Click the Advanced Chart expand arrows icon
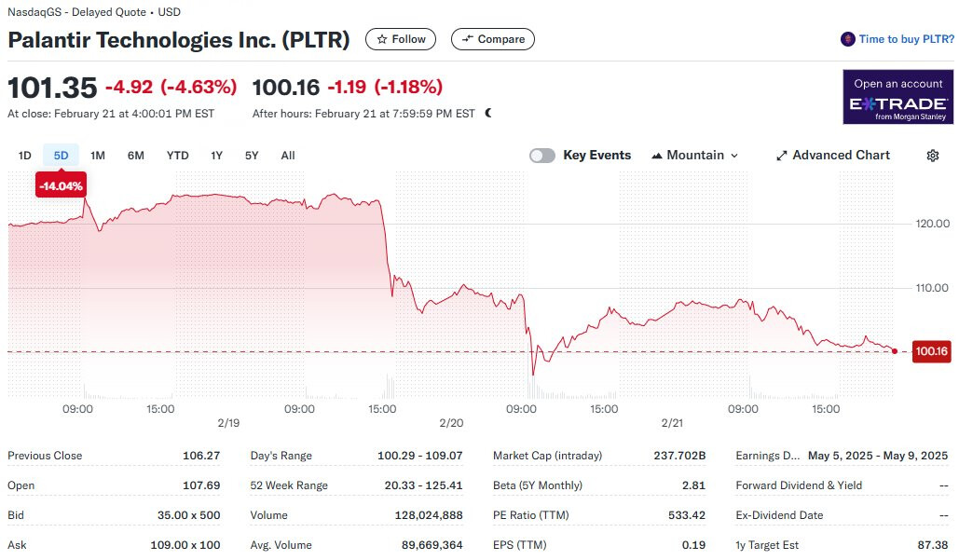The image size is (959, 560). coord(782,156)
